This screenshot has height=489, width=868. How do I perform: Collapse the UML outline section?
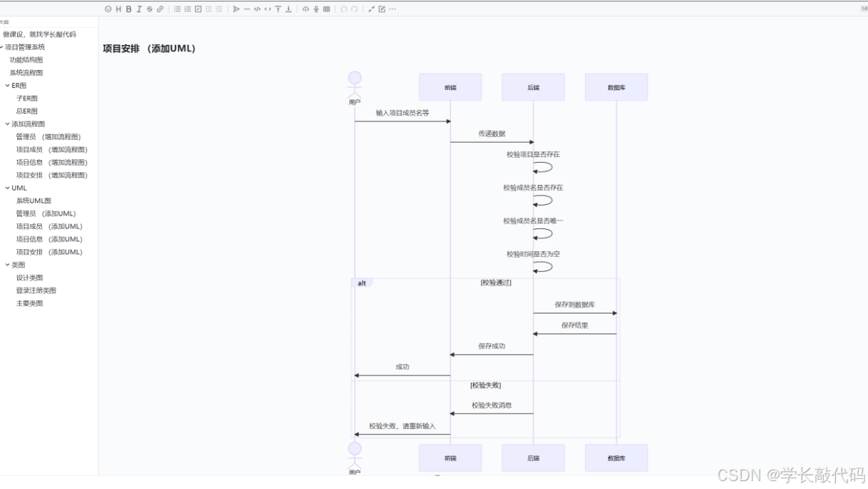point(8,188)
